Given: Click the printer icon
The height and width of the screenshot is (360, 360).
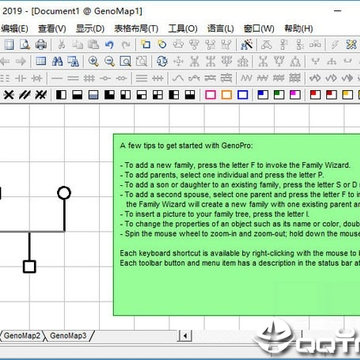Looking at the screenshot, I should [41, 44].
